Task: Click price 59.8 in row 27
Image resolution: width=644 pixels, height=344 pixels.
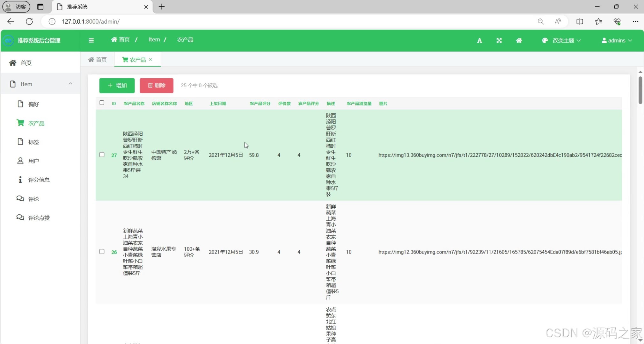Action: 254,155
